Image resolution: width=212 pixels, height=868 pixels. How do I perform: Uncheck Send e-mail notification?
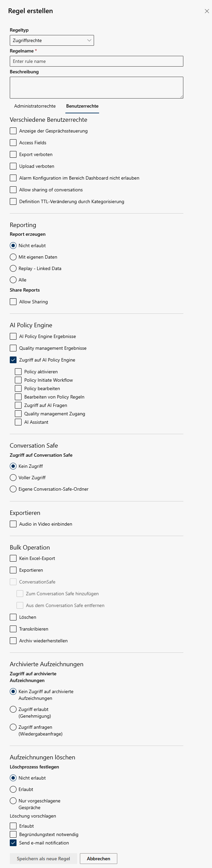(13, 843)
